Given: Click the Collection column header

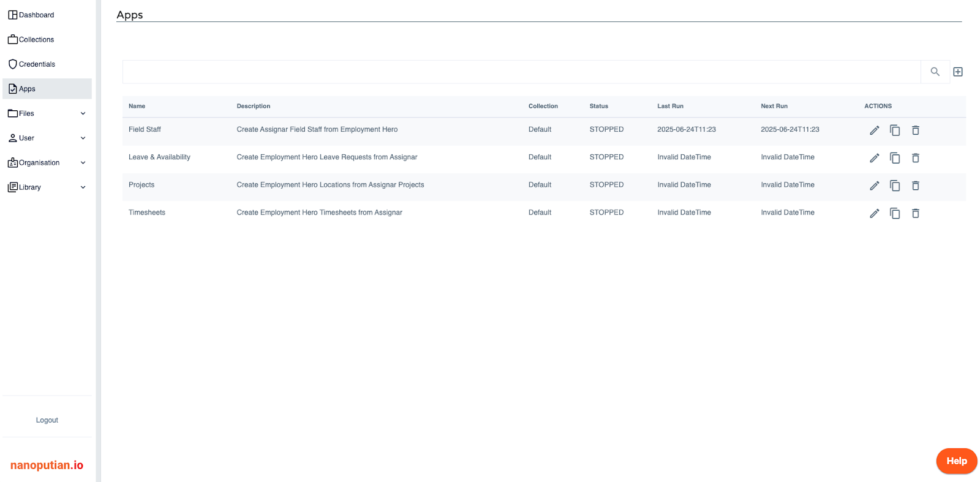Looking at the screenshot, I should (543, 106).
